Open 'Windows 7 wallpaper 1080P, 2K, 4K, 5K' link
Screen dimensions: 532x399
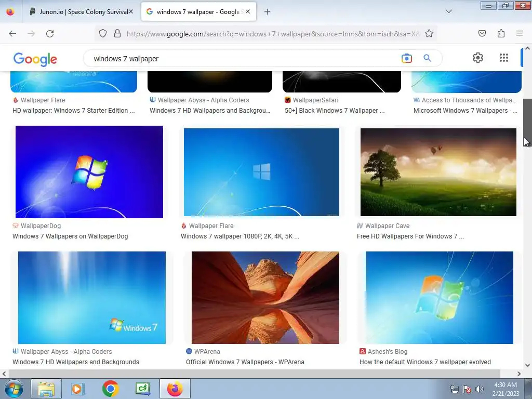(240, 236)
